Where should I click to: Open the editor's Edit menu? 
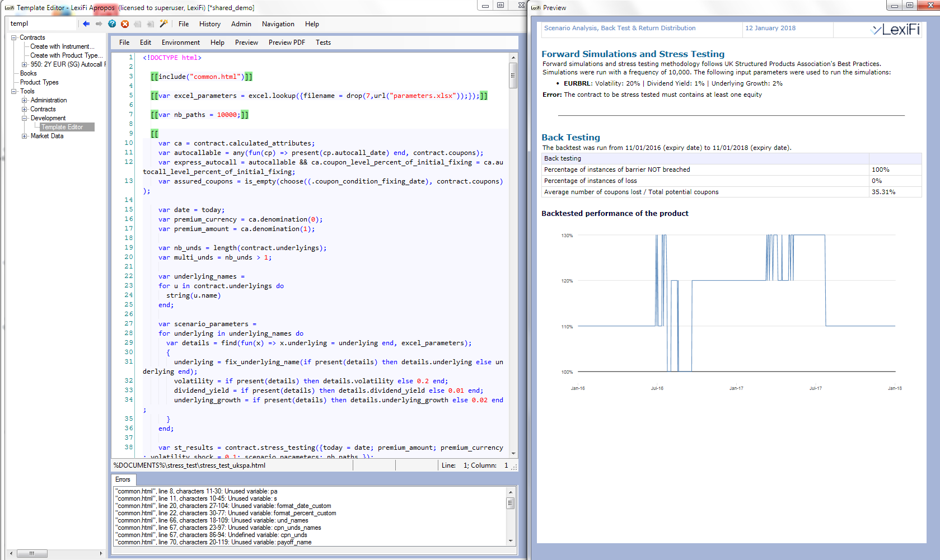point(146,43)
